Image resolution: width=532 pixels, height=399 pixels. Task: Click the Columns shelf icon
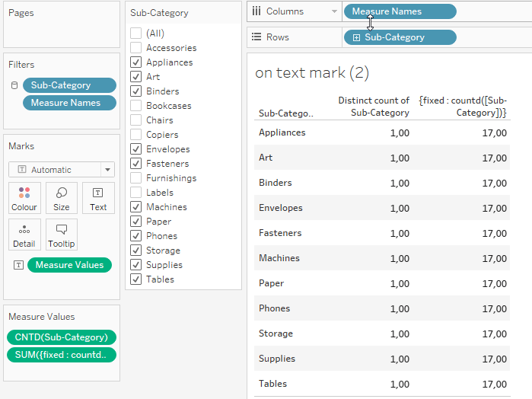256,11
